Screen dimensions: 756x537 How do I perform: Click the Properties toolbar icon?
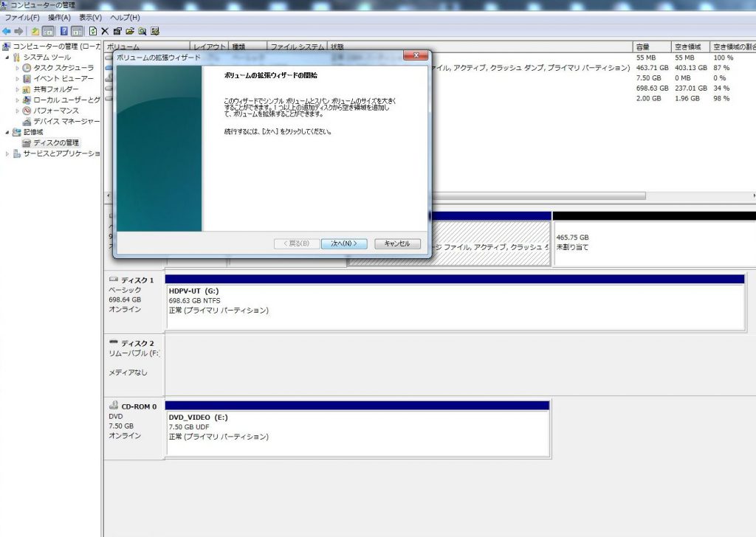[x=117, y=31]
